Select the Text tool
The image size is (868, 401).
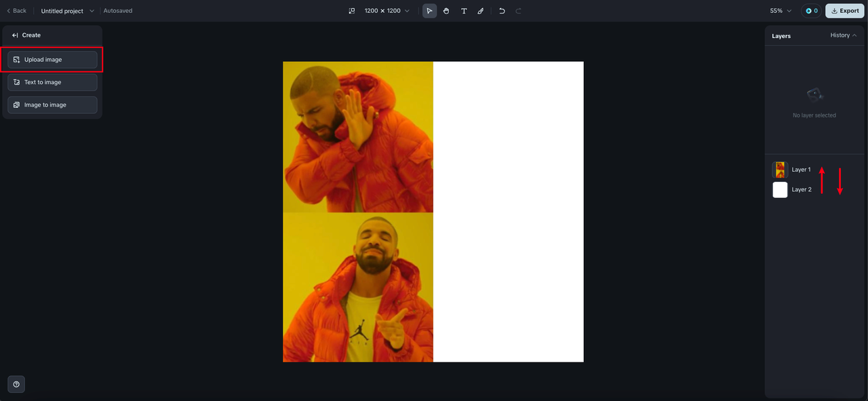464,11
